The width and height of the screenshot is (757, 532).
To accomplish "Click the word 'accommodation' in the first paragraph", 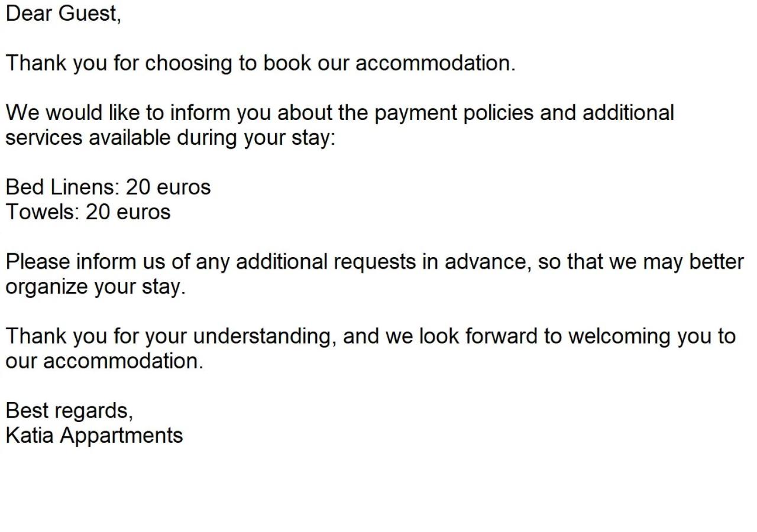I will point(433,63).
